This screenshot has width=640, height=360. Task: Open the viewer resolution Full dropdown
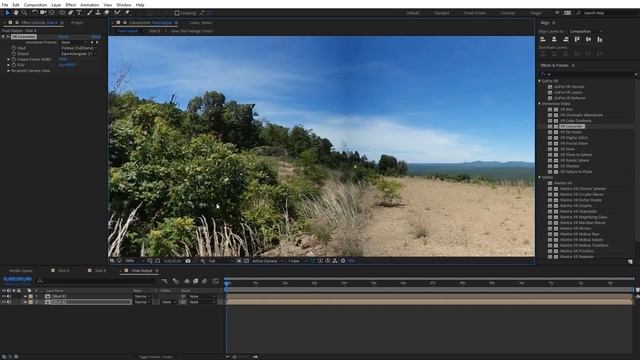point(220,261)
